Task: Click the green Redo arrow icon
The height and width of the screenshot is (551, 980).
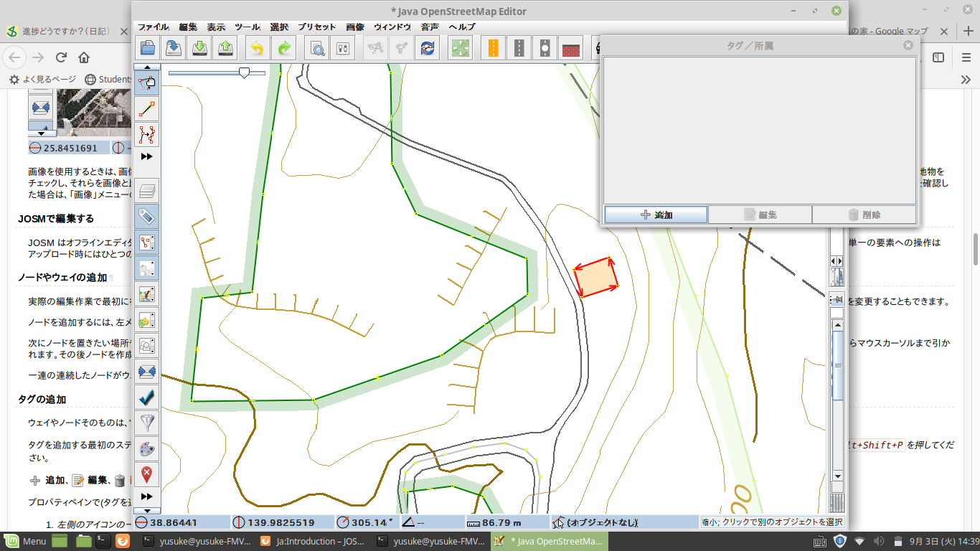Action: pyautogui.click(x=284, y=48)
